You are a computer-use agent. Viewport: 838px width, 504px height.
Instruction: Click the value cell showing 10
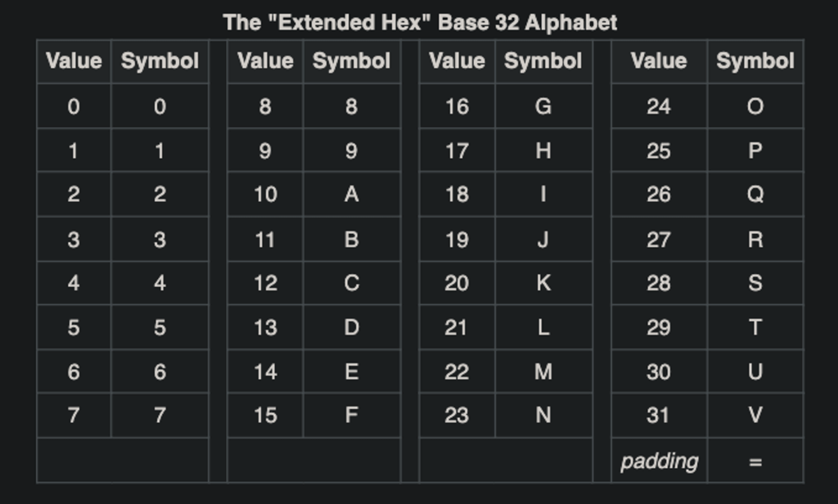[265, 195]
